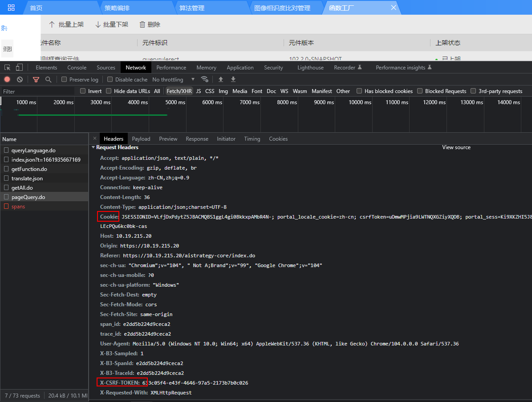The height and width of the screenshot is (402, 532).
Task: Filter by Img request type
Action: [223, 91]
